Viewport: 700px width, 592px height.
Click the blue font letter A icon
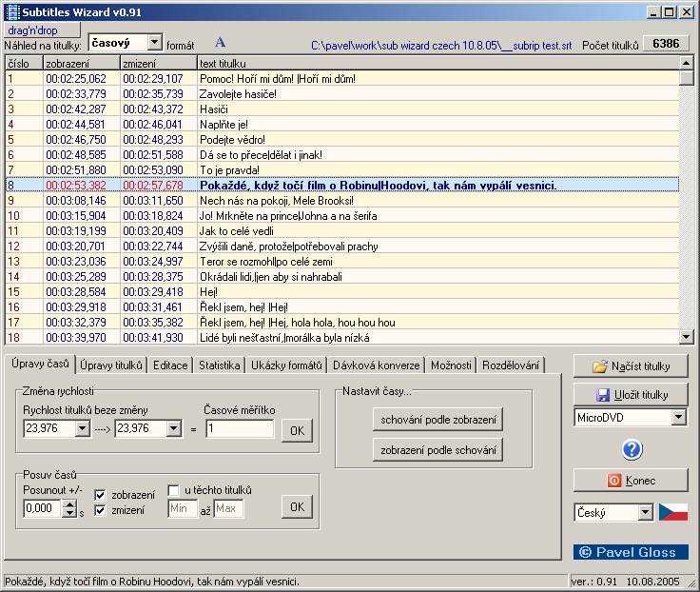[221, 43]
